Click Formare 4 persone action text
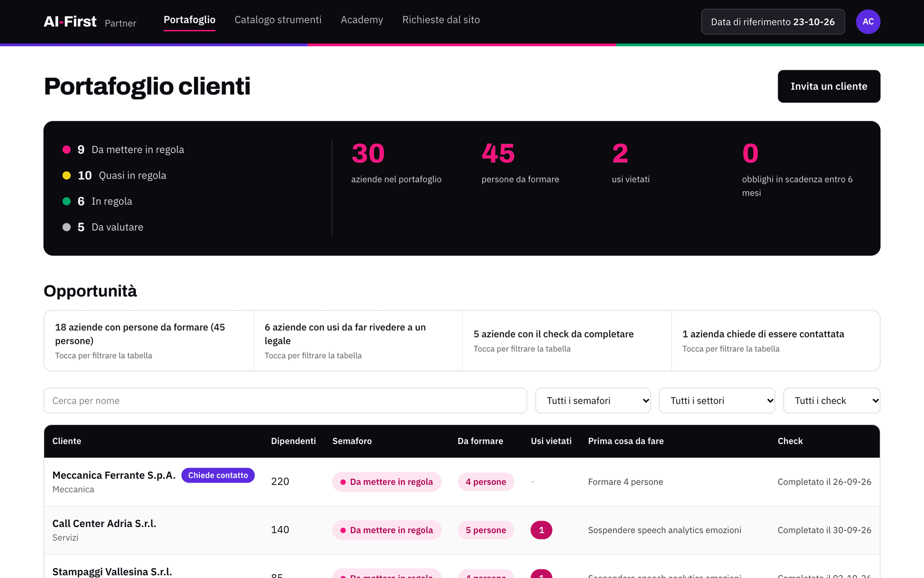The image size is (924, 578). pos(626,482)
